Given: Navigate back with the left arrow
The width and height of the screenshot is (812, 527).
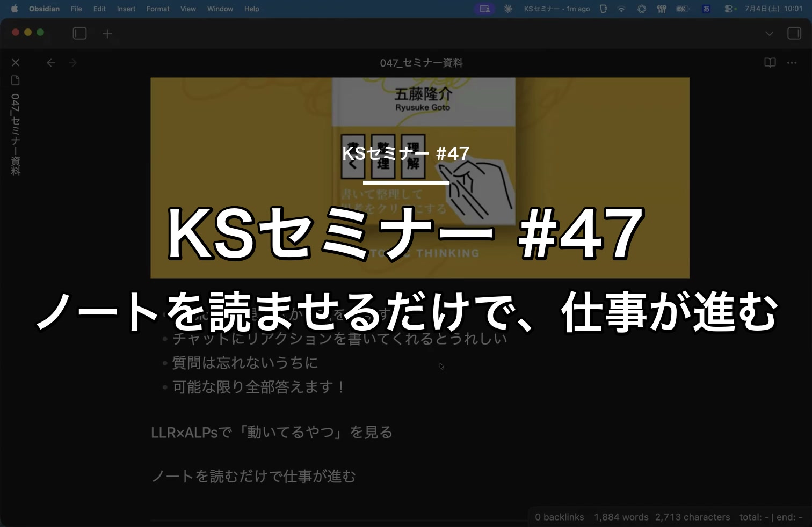Looking at the screenshot, I should click(51, 63).
